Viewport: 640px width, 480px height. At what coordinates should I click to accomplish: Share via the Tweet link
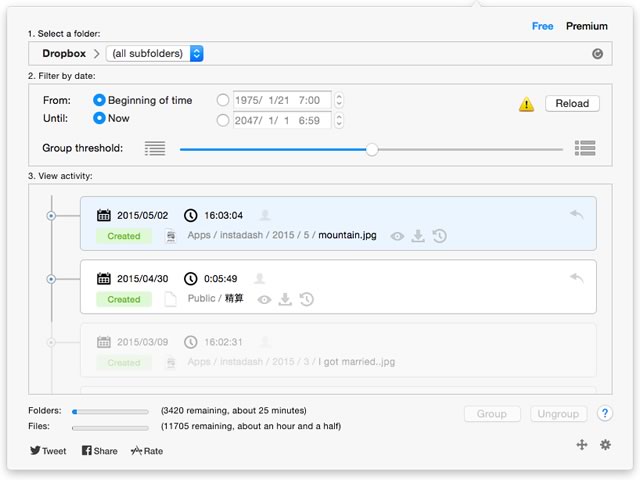coord(48,451)
